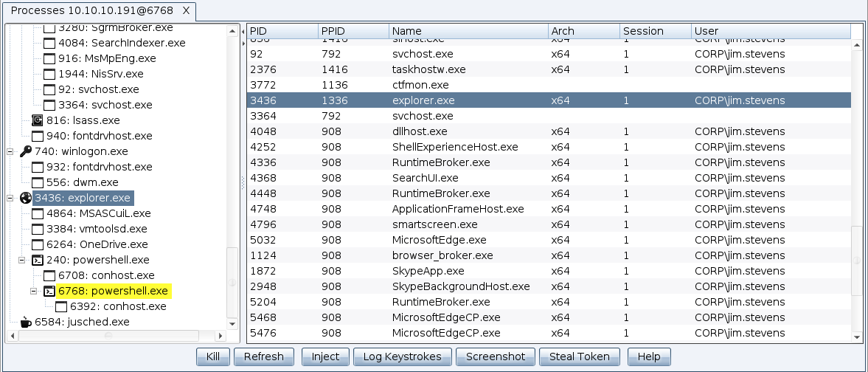868x372 pixels.
Task: Click the 6392 conhost.exe window icon
Action: pos(61,306)
